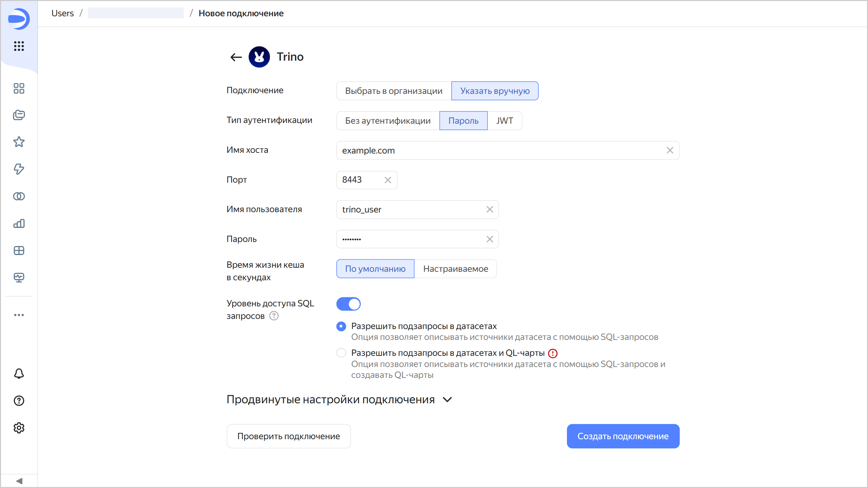Open notifications bell icon

pyautogui.click(x=19, y=373)
